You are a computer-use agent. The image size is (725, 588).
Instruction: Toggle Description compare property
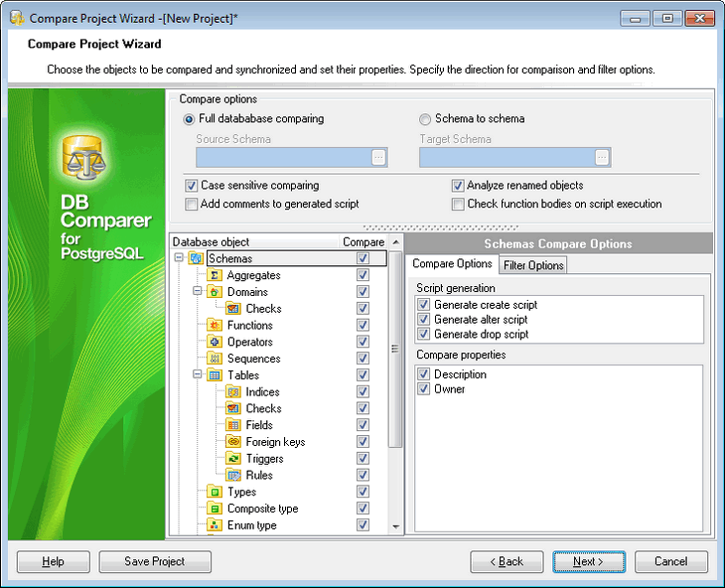pos(423,374)
